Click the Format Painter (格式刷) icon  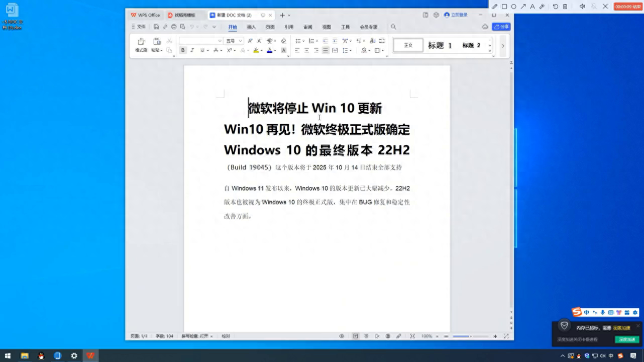(141, 44)
